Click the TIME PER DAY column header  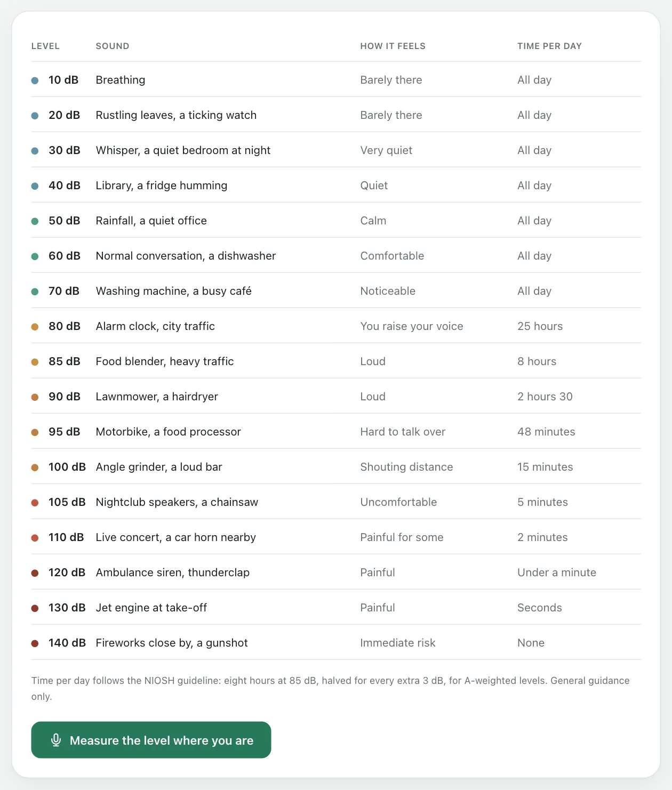(x=549, y=46)
